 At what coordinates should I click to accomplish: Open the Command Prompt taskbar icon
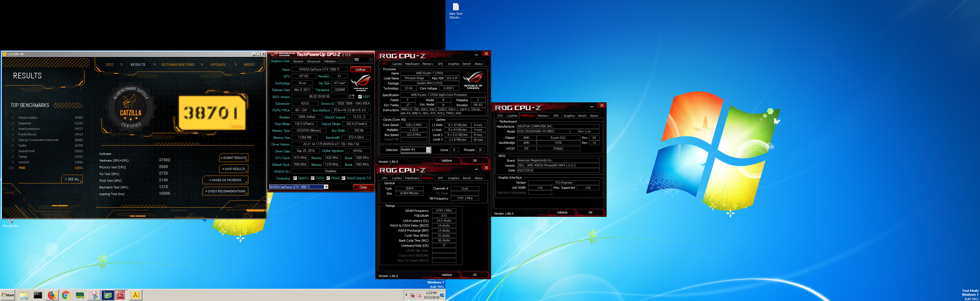tap(38, 295)
